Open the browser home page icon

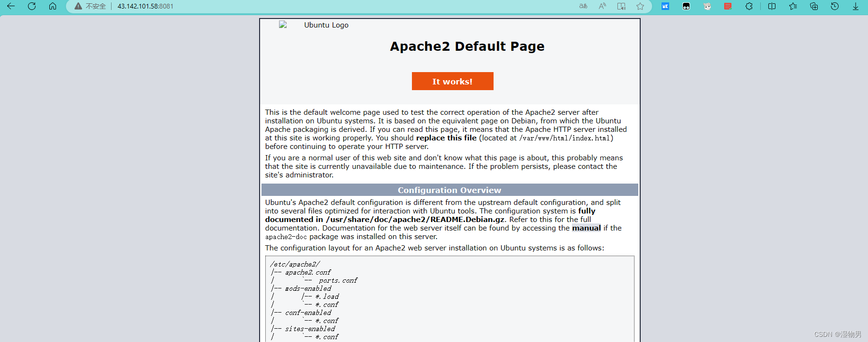(x=53, y=6)
